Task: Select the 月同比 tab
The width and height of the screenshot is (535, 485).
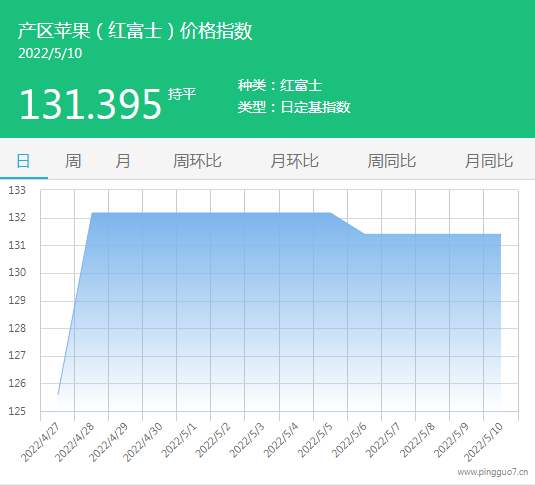Action: [489, 161]
